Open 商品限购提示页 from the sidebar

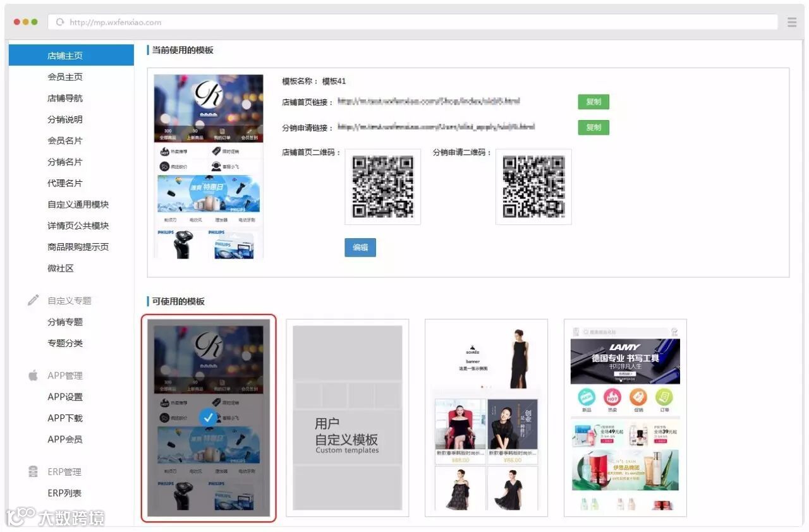tap(78, 247)
